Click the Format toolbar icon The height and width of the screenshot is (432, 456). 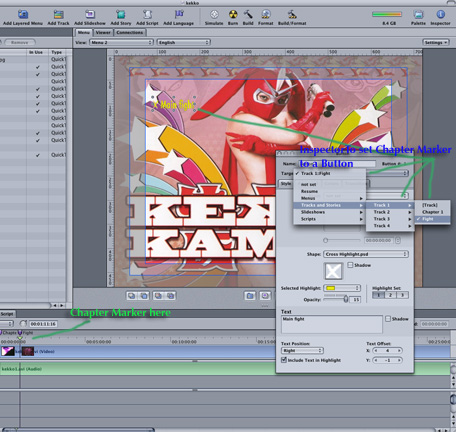click(x=266, y=14)
